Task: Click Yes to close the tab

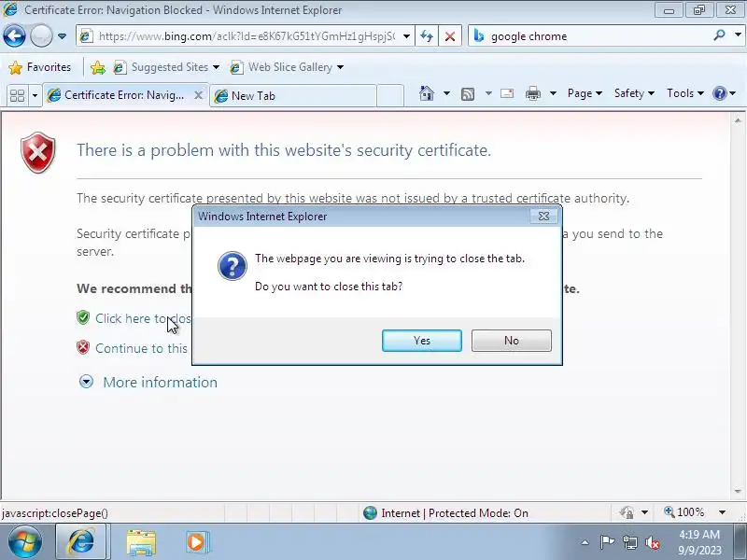Action: [422, 341]
